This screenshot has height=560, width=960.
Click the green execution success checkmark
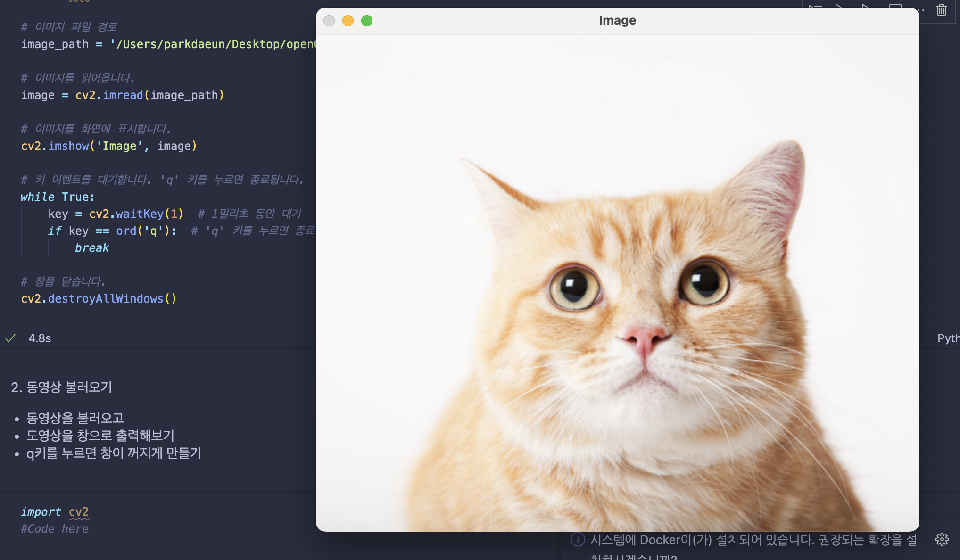point(10,338)
